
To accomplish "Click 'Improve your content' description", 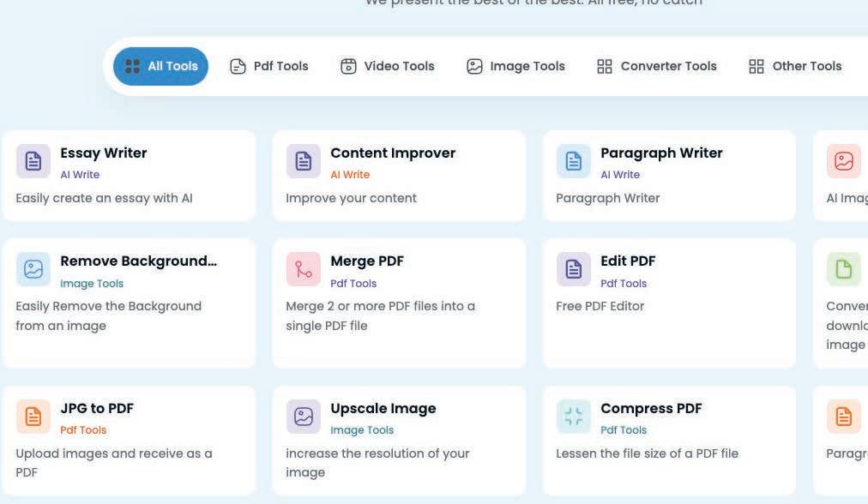I will coord(351,198).
